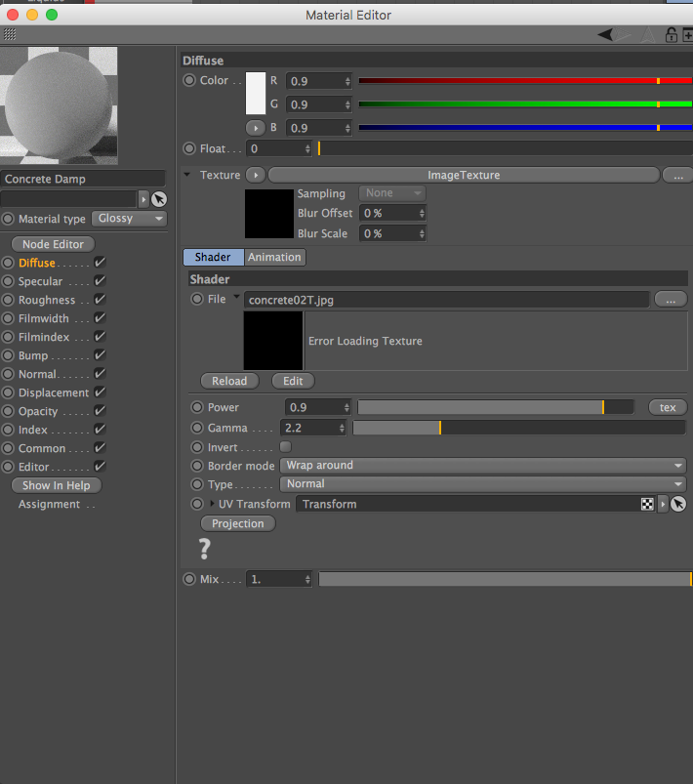The width and height of the screenshot is (693, 784).
Task: Switch to the Shader tab
Action: [x=213, y=257]
